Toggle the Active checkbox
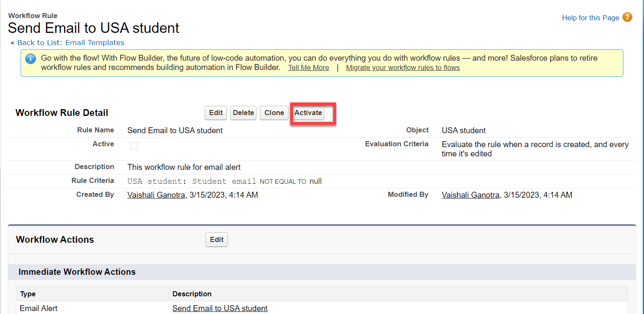The image size is (644, 314). pos(134,145)
